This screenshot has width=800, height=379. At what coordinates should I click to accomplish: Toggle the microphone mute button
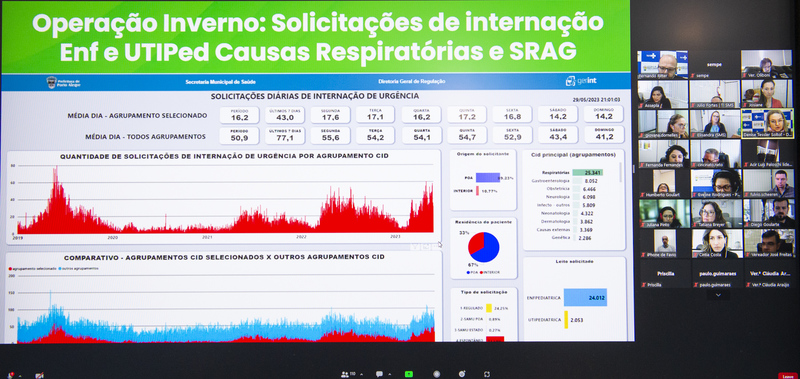point(10,375)
